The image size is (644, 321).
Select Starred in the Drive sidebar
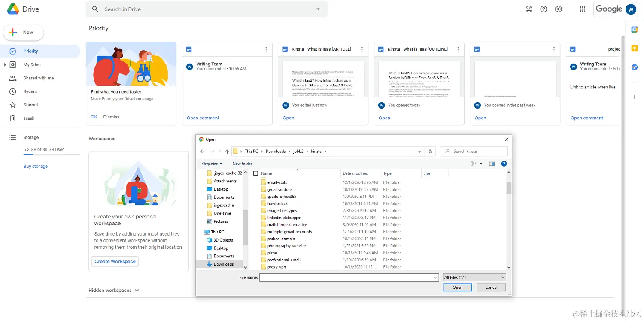tap(30, 104)
